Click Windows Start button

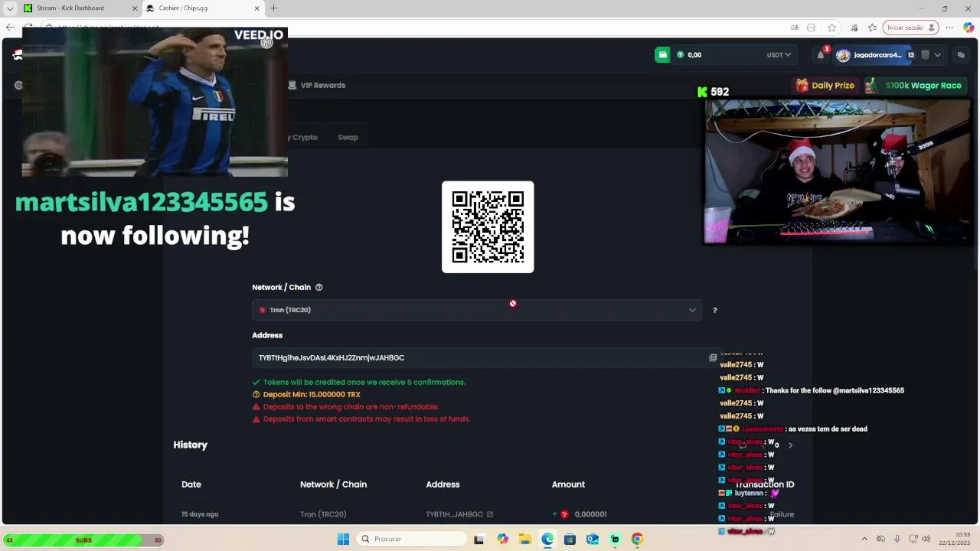pos(344,539)
